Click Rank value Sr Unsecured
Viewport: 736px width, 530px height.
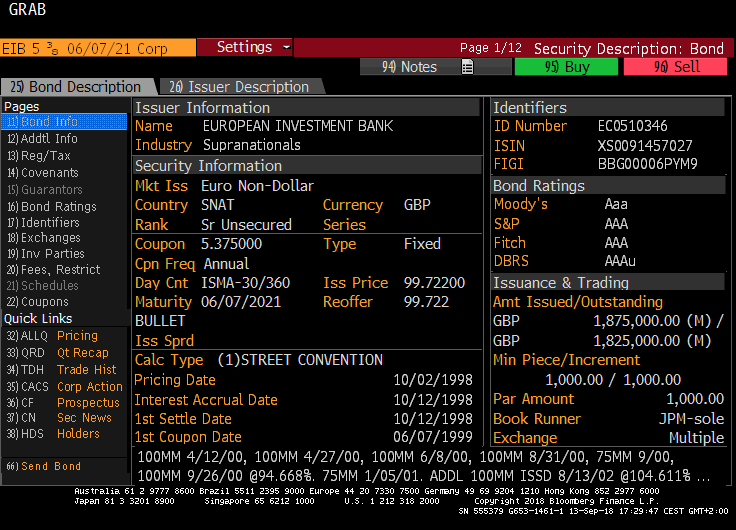246,225
